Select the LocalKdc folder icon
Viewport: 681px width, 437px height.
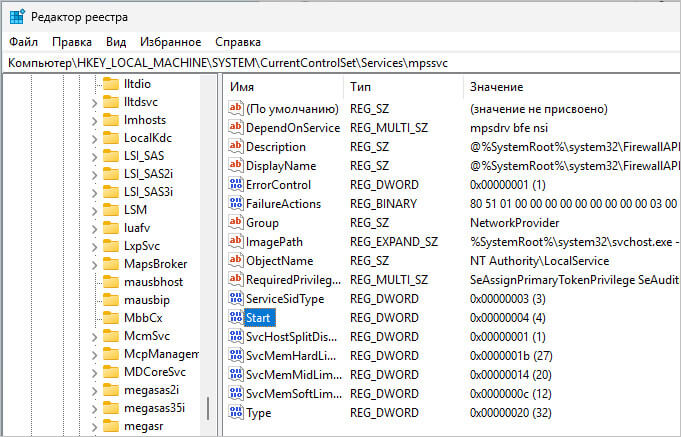pyautogui.click(x=111, y=138)
